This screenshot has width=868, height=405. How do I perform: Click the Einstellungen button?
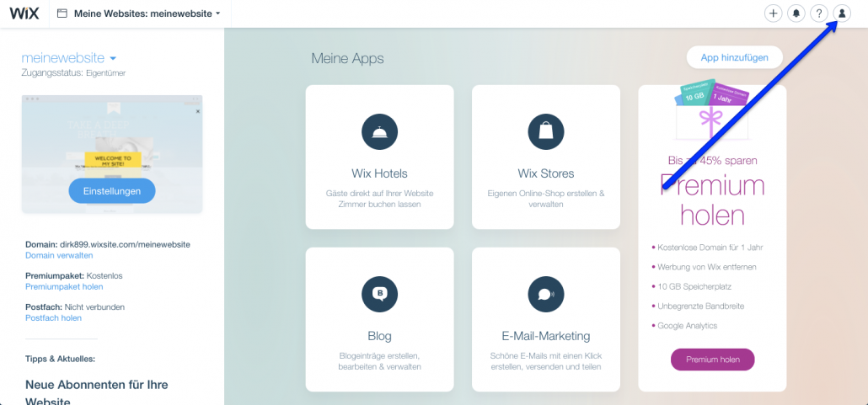click(112, 191)
